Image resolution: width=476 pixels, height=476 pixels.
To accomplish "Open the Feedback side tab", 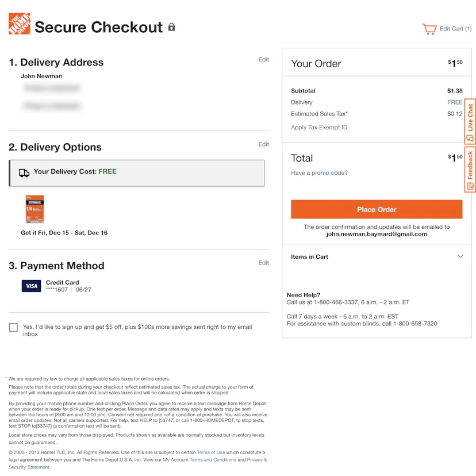I will (x=470, y=170).
